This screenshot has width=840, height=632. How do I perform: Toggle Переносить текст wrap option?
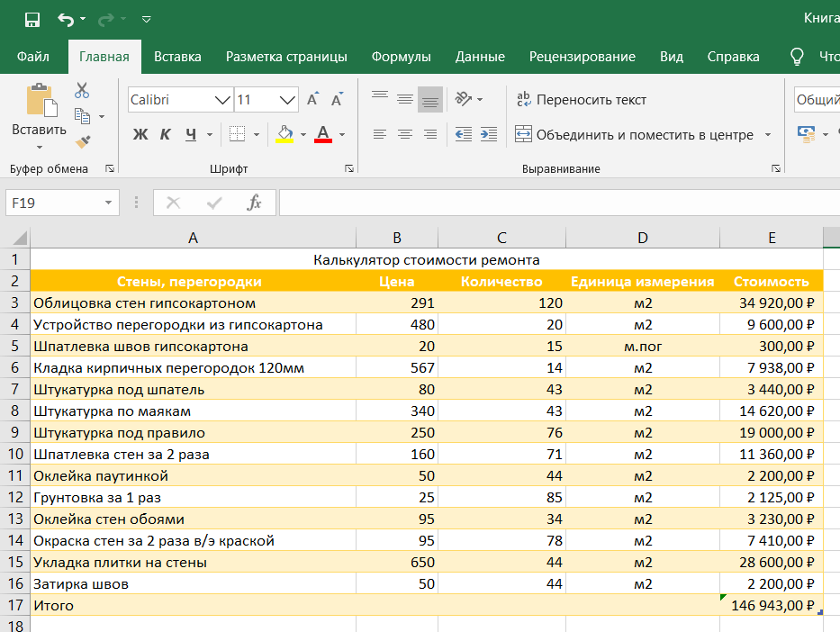(581, 100)
